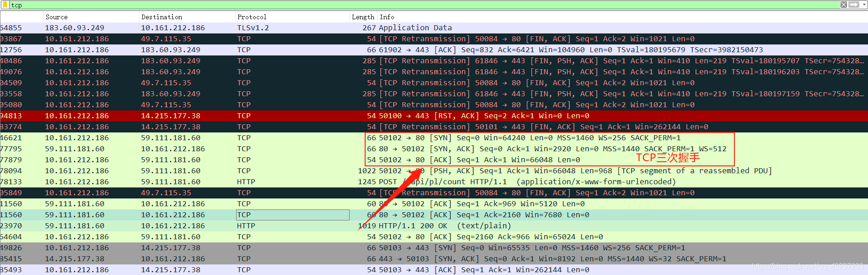Click the TLSv1.2 protocol cell
Screen dimensions: 868x275
[x=253, y=27]
